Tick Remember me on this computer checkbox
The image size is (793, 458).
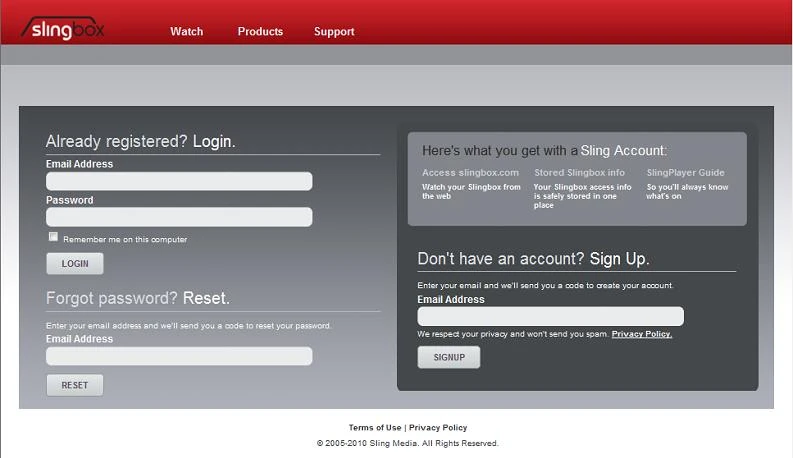point(53,237)
